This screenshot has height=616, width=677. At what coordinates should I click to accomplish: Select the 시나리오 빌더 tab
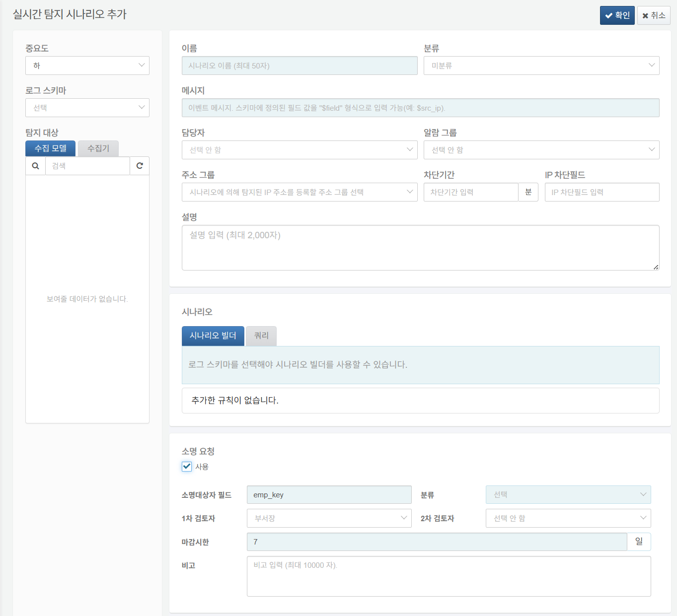coord(213,336)
